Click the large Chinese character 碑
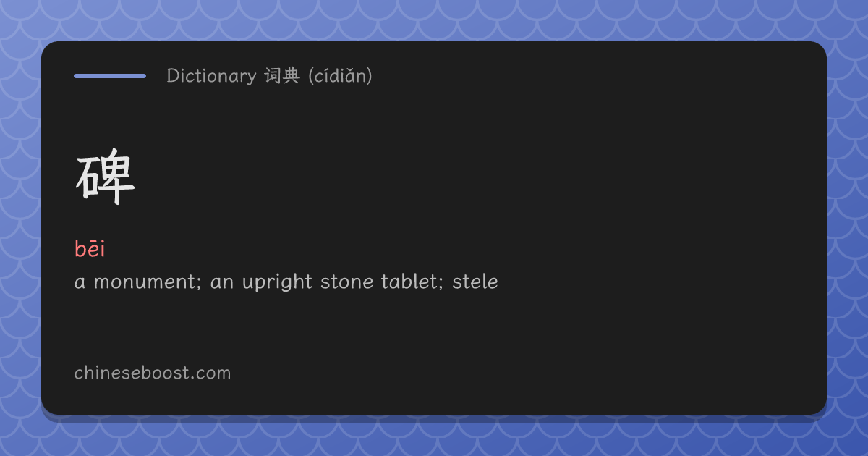868x456 pixels. click(x=106, y=180)
